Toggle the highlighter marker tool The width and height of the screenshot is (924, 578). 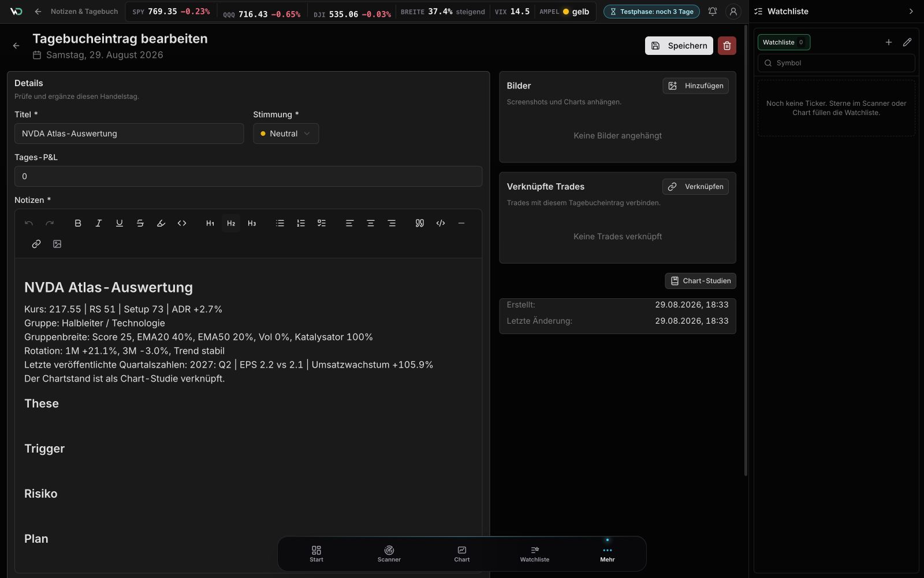coord(161,223)
